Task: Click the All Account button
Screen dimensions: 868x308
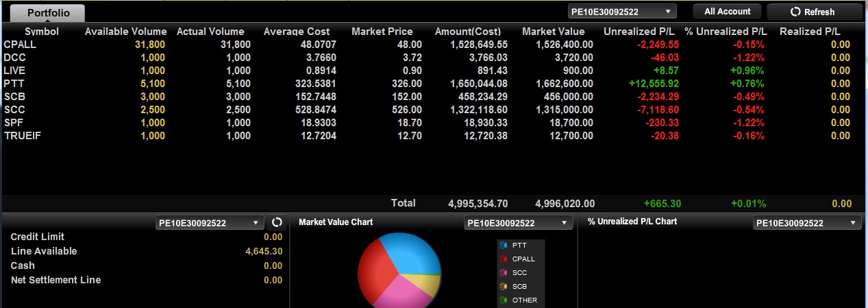Action: (727, 11)
